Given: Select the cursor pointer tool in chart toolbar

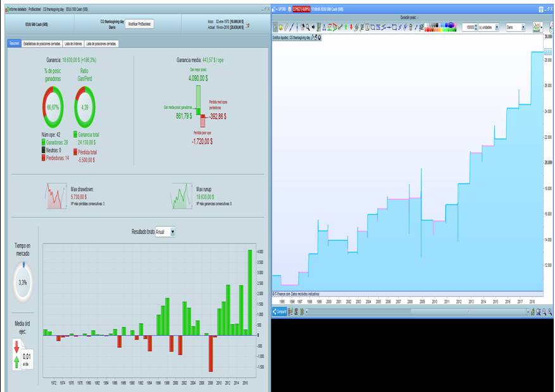Looking at the screenshot, I should 275,27.
